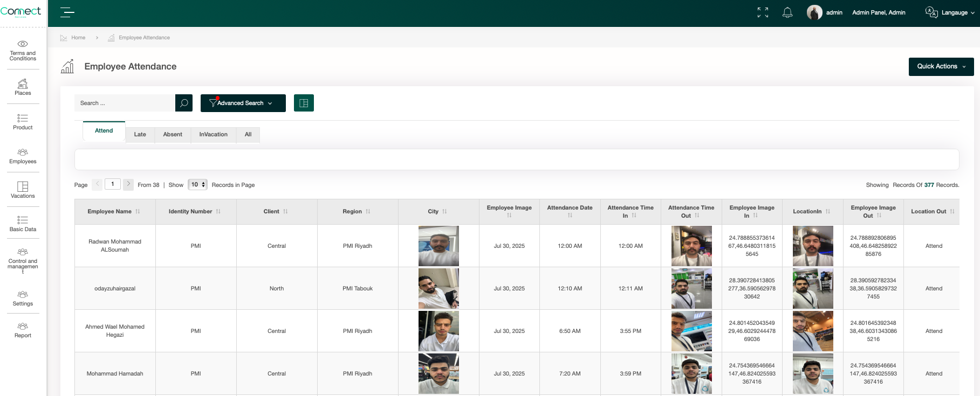Screen dimensions: 980x396
Task: Focus the Search input field
Action: 125,103
